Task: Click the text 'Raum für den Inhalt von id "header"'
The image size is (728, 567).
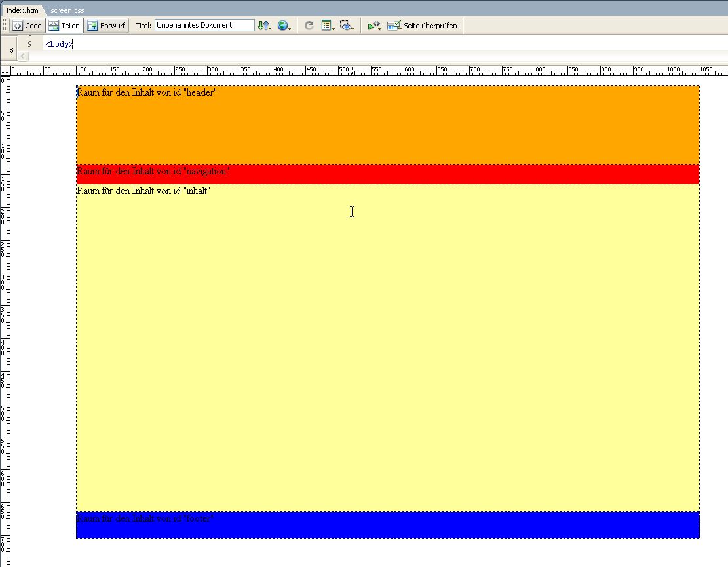Action: click(x=147, y=92)
